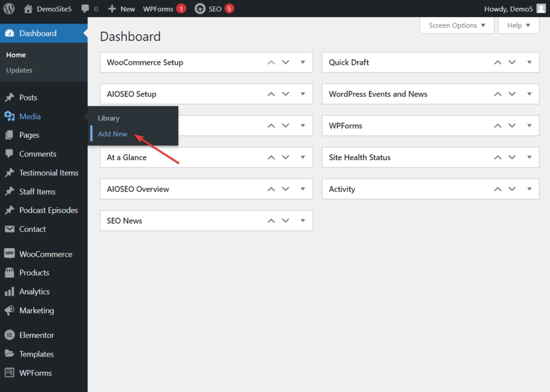The height and width of the screenshot is (392, 550).
Task: Click the Marketing megaphone icon
Action: (9, 310)
